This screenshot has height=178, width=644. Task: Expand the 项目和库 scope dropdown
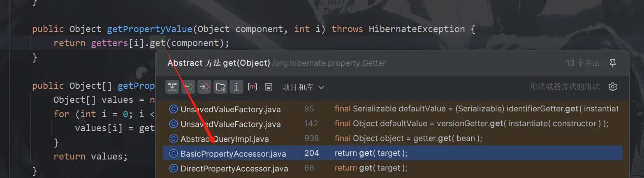tap(303, 87)
